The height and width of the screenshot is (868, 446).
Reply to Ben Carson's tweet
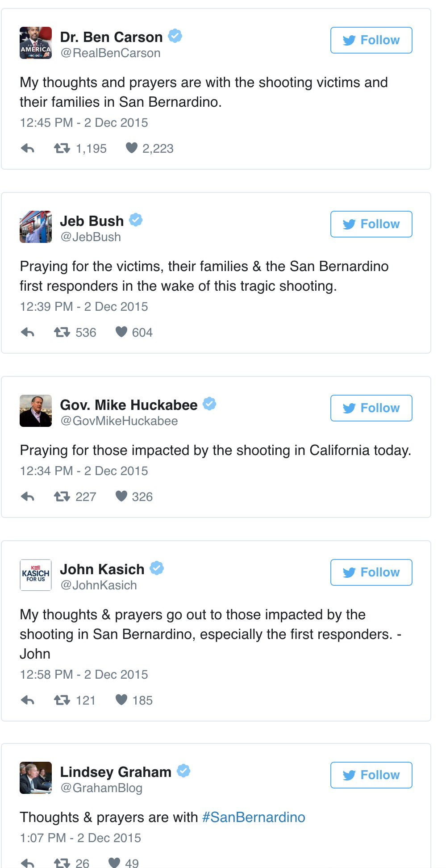(28, 148)
